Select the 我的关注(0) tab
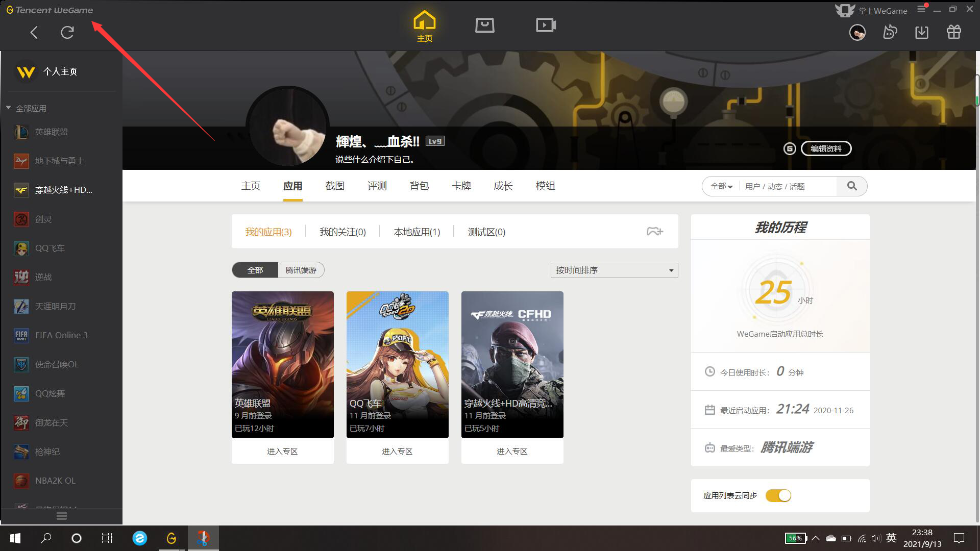Image resolution: width=980 pixels, height=551 pixels. coord(343,232)
